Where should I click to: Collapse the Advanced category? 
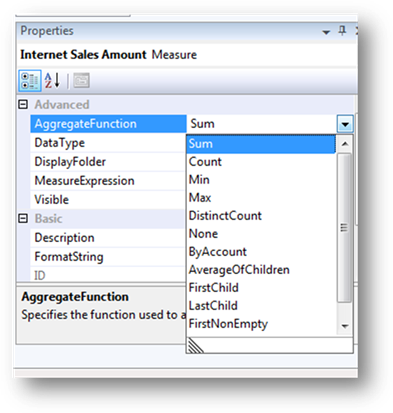pyautogui.click(x=23, y=105)
